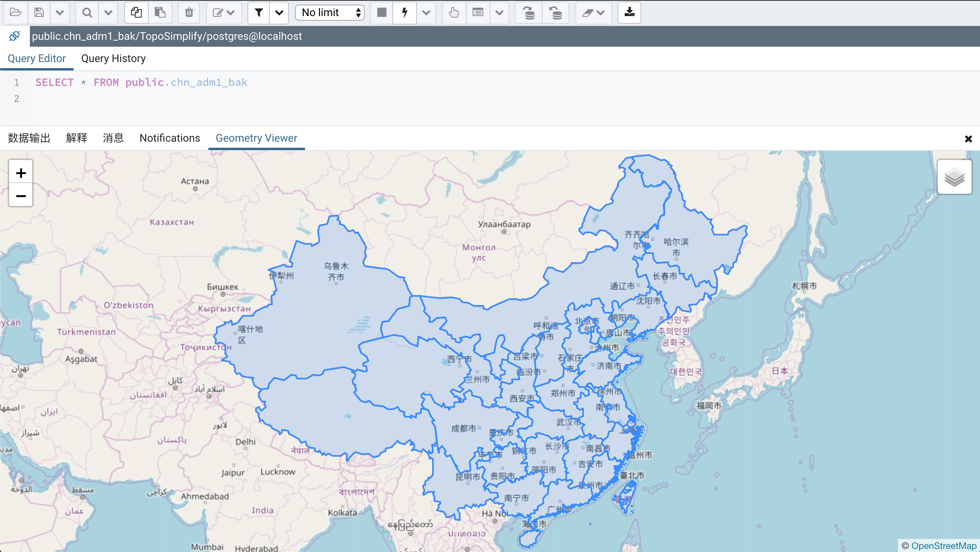The height and width of the screenshot is (552, 980).
Task: Stop the running query square button
Action: (382, 13)
